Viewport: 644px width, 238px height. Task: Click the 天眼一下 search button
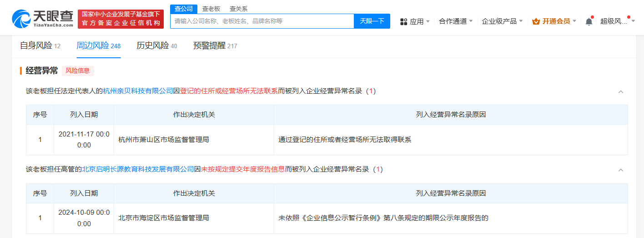pos(372,21)
